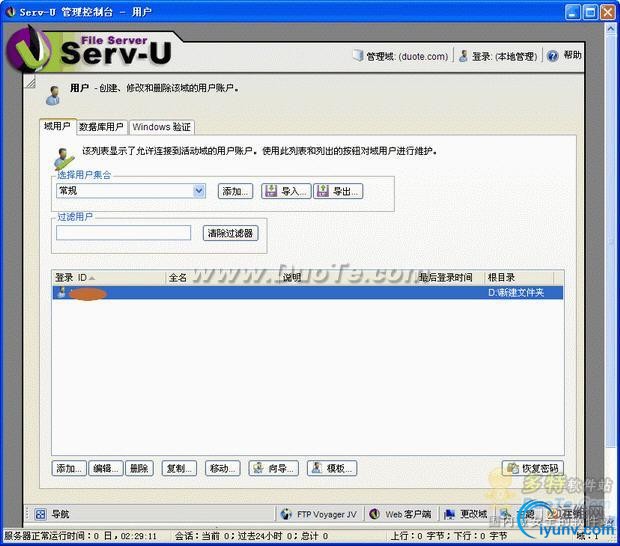Click the 清除过滤器 button
This screenshot has width=620, height=546.
point(231,233)
